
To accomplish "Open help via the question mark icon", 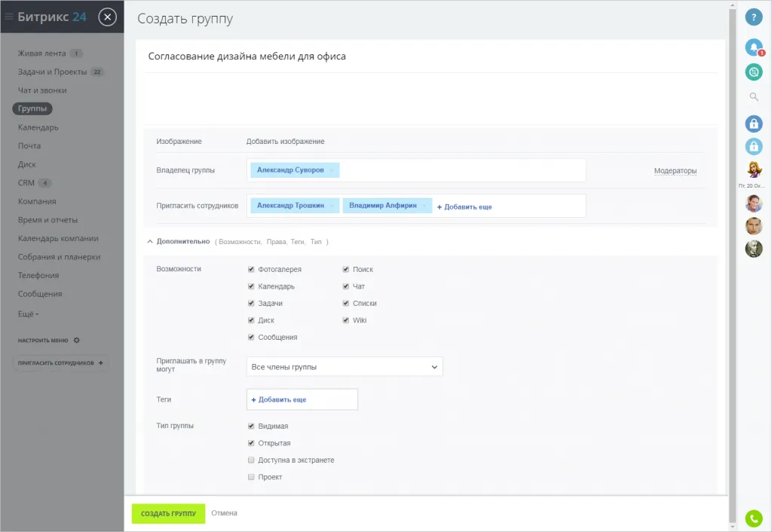I will pyautogui.click(x=754, y=17).
